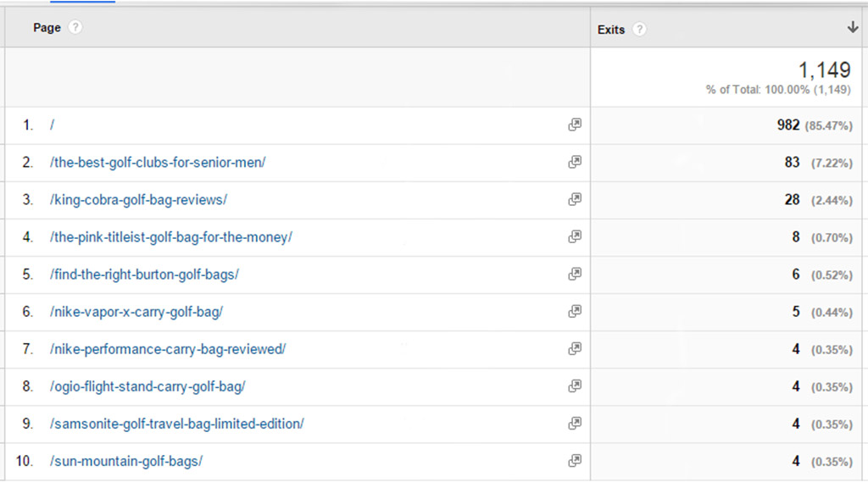Image resolution: width=868 pixels, height=488 pixels.
Task: Open nike-performance-carry-bag-reviewed external icon
Action: pos(575,348)
